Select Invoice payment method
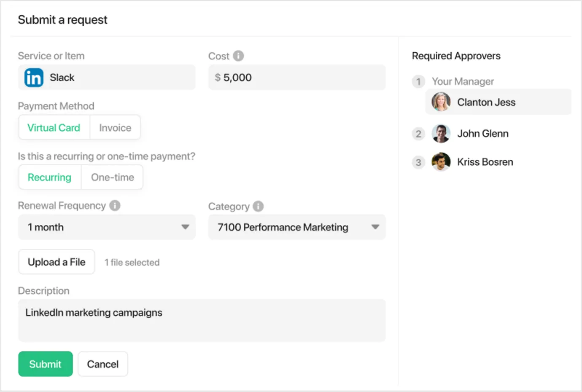The width and height of the screenshot is (582, 392). (115, 127)
